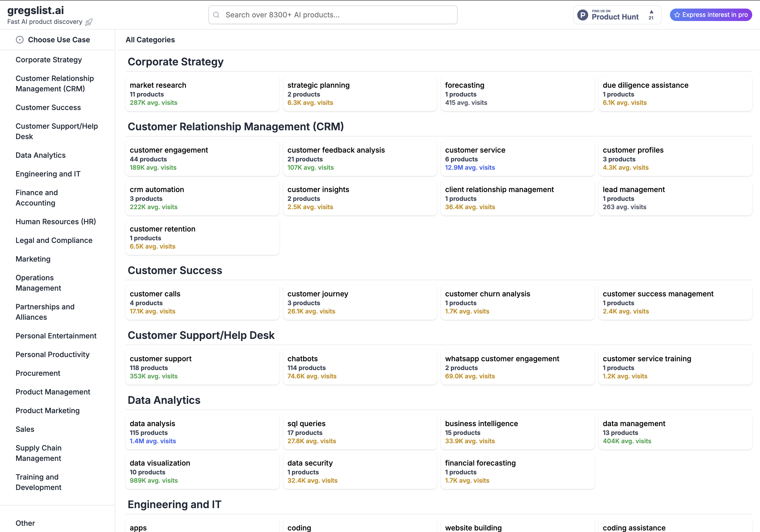Screen dimensions: 760x532
Task: Select Corporate Strategy from sidebar
Action: [49, 59]
